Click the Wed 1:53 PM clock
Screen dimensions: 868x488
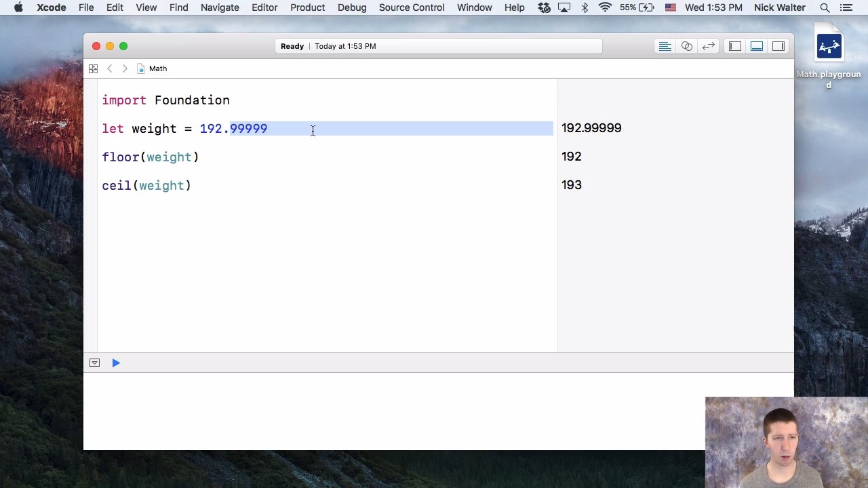click(713, 7)
